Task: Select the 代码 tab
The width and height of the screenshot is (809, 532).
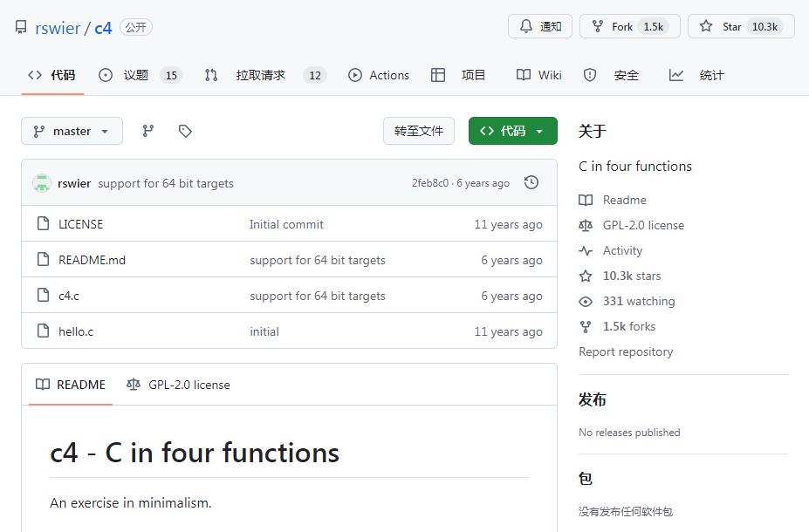Action: pyautogui.click(x=52, y=75)
